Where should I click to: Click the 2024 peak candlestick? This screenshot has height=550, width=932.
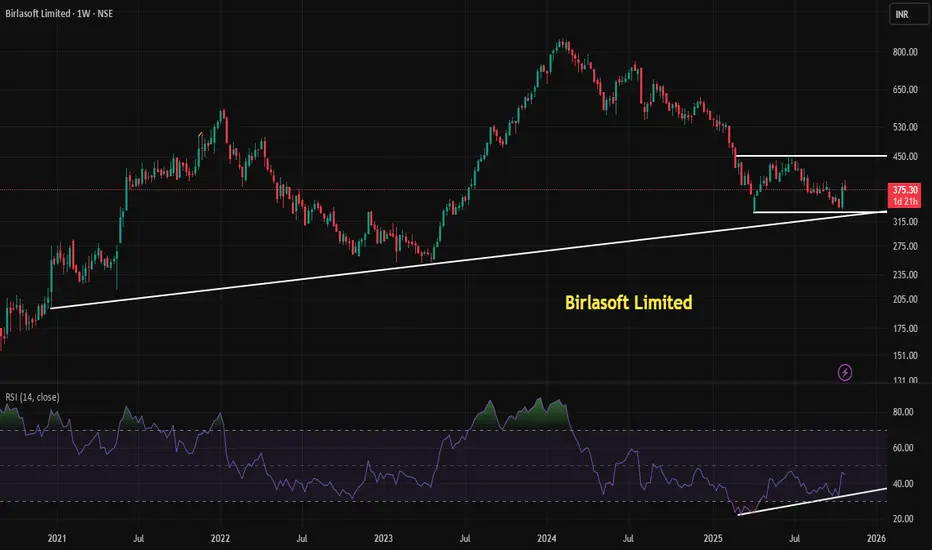561,45
